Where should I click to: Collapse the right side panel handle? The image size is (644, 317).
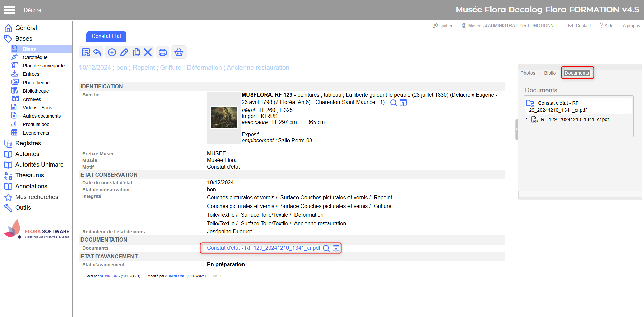(517, 129)
